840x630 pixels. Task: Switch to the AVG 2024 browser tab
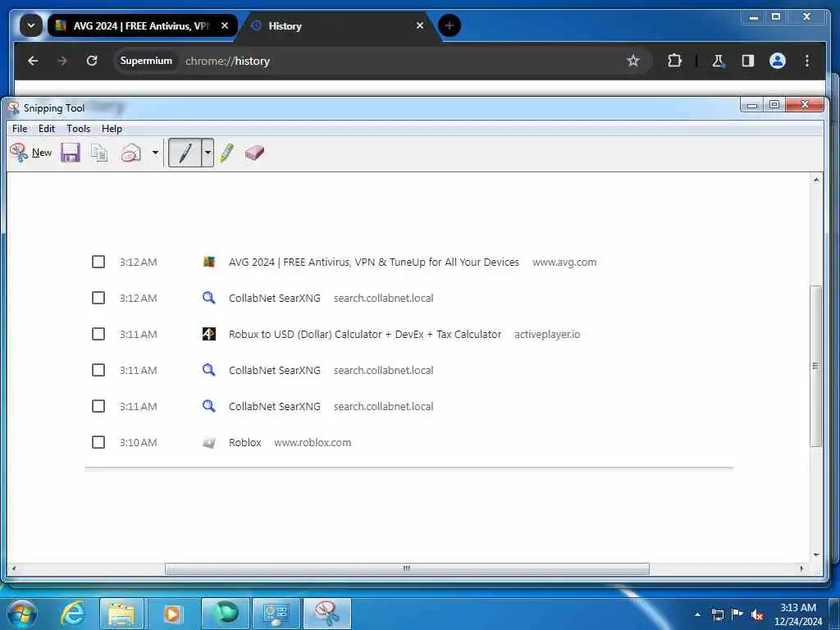tap(142, 25)
